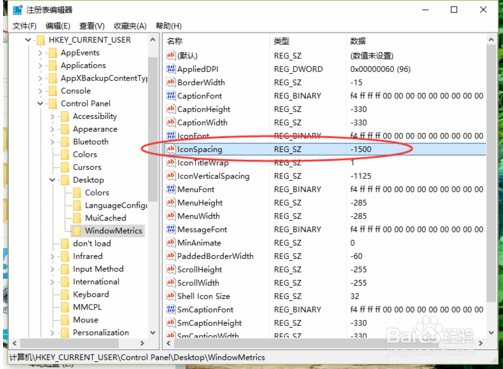Open the 收藏夹(A) menu
503x369 pixels.
click(x=130, y=26)
